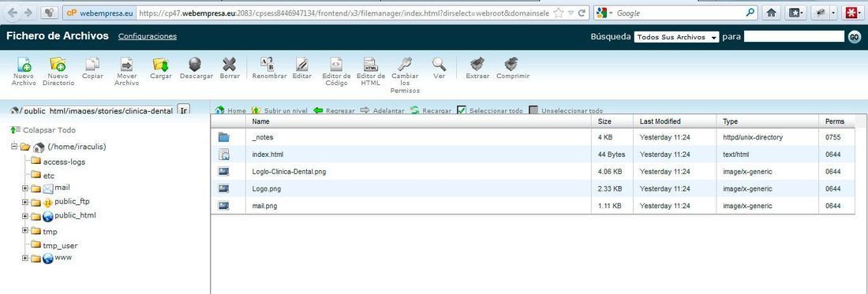The height and width of the screenshot is (294, 868).
Task: Upload files with the Cargar icon
Action: 160,65
